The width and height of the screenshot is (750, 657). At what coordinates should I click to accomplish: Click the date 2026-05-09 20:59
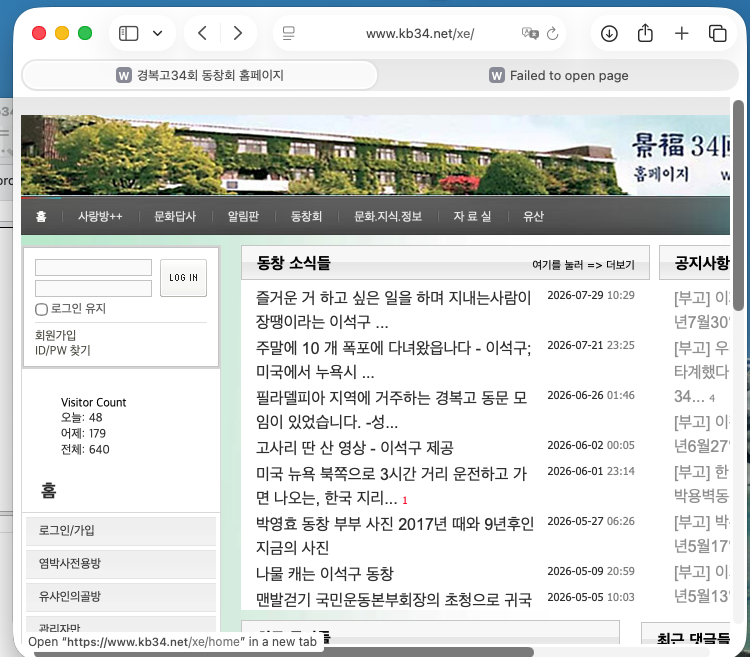point(591,571)
